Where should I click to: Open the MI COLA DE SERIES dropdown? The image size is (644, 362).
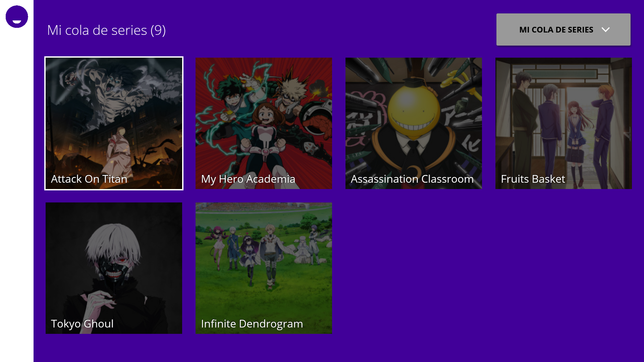(563, 29)
